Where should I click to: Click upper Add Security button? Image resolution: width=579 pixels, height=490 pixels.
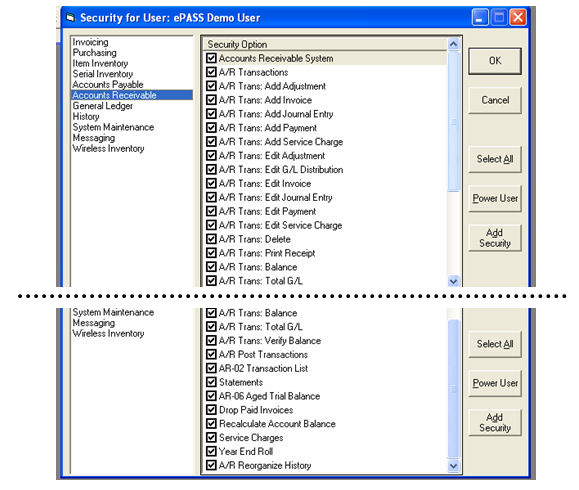point(495,238)
